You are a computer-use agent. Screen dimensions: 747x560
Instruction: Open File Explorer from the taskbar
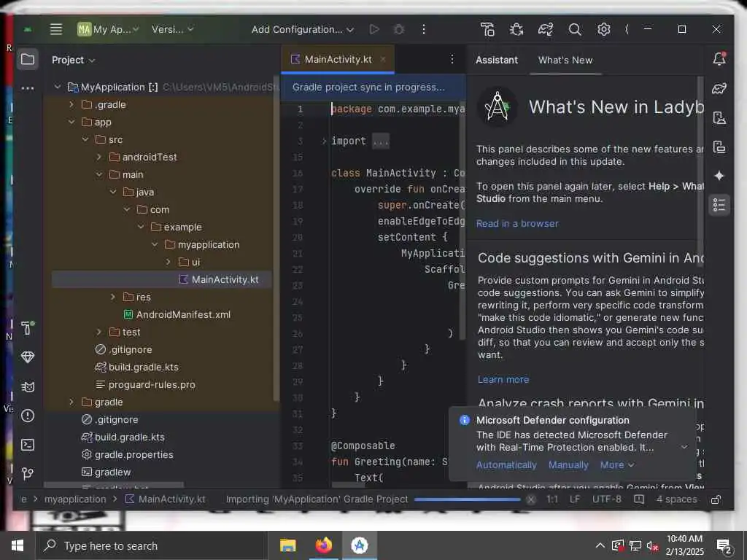tap(287, 545)
